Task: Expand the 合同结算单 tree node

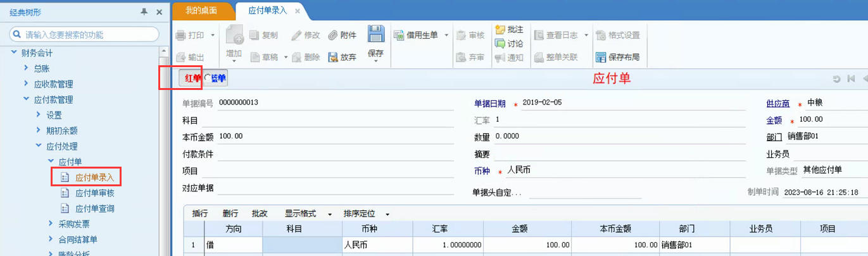Action: tap(51, 239)
